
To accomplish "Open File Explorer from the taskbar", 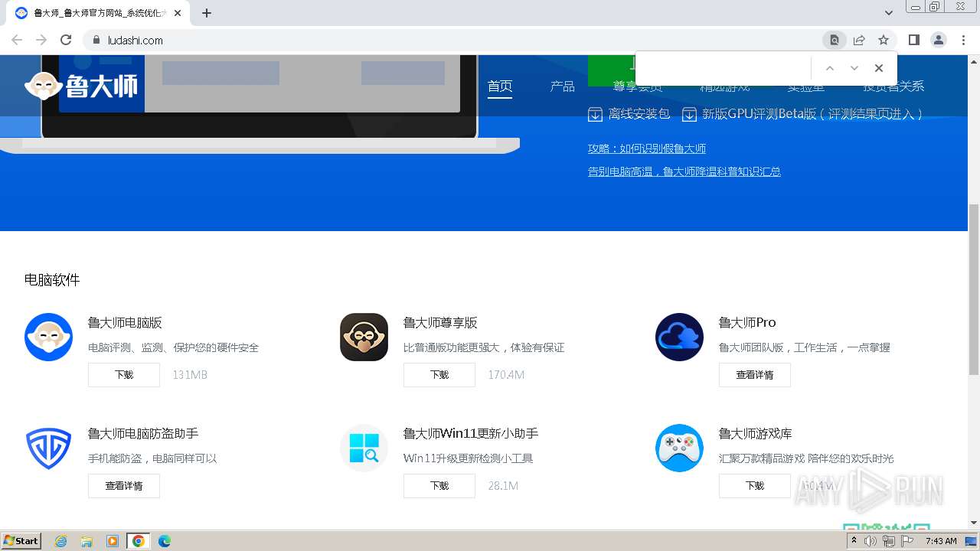I will (x=87, y=541).
